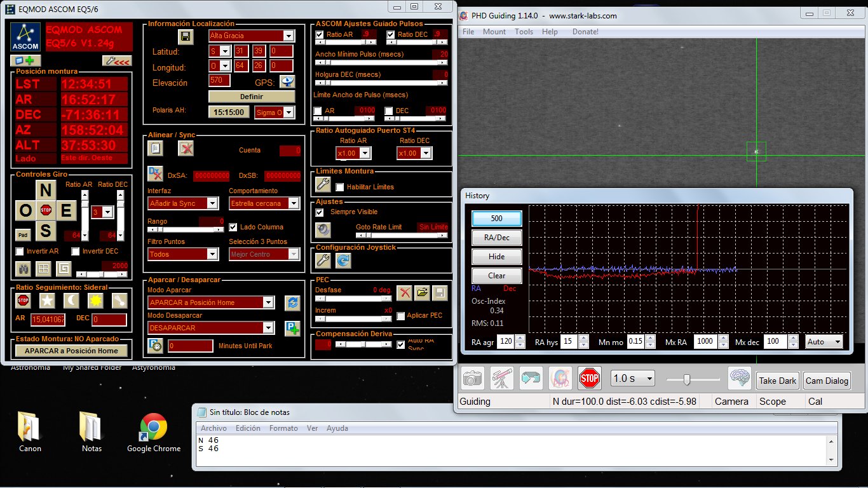Open the Sigma O Polaris dropdown
This screenshot has width=868, height=488.
pyautogui.click(x=288, y=112)
